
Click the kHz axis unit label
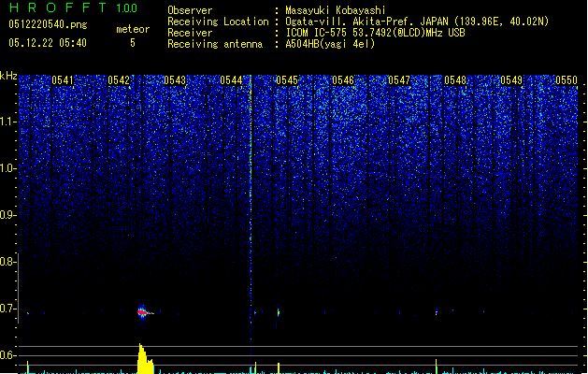coord(8,76)
